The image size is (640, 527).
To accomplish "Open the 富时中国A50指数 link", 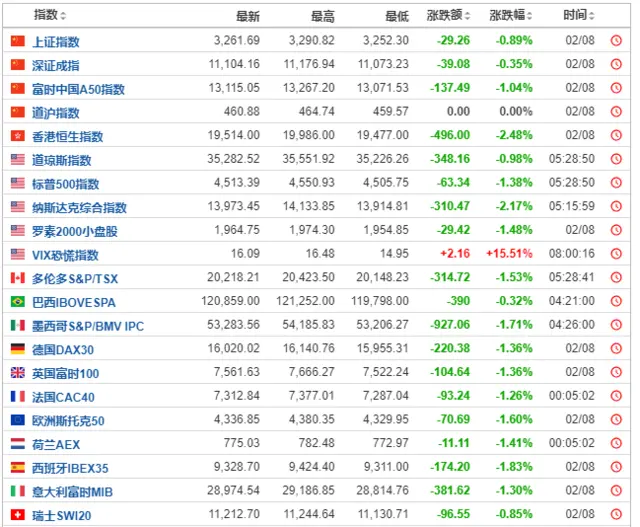I will pyautogui.click(x=78, y=89).
